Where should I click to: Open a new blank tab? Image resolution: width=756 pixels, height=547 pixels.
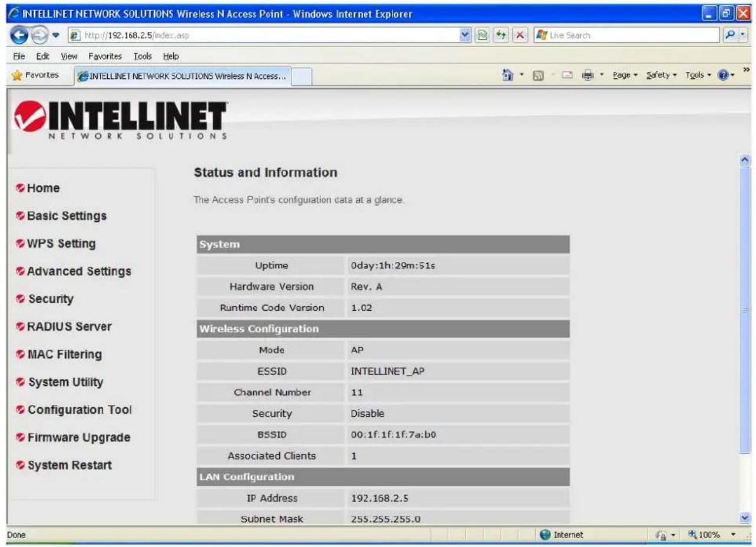tap(301, 77)
